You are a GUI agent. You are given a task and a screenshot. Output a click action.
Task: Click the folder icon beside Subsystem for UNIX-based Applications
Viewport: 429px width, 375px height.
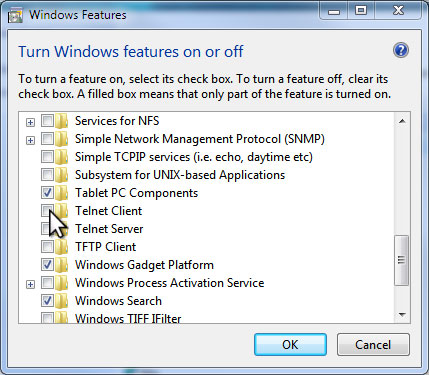coord(61,175)
